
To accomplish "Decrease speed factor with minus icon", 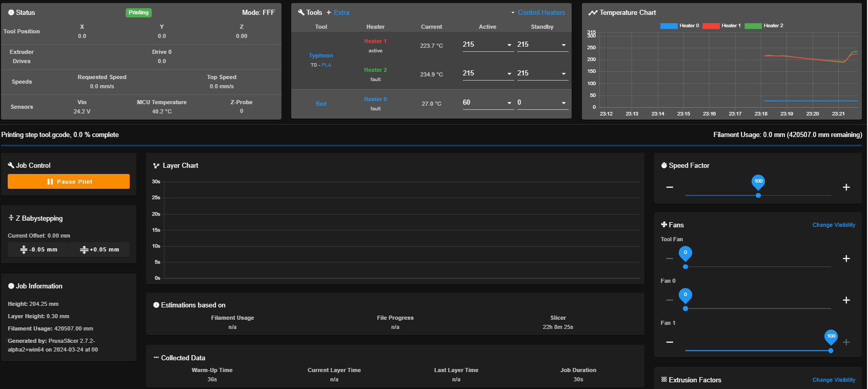I will [x=670, y=187].
